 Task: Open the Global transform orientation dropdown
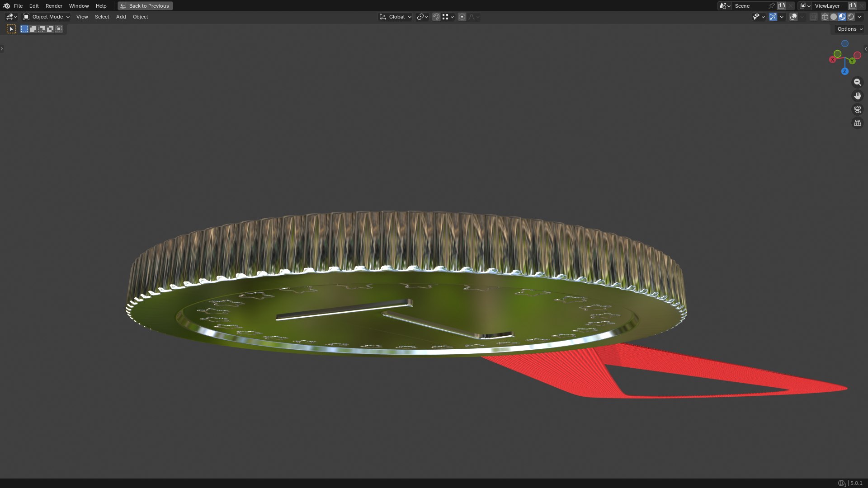(x=396, y=17)
